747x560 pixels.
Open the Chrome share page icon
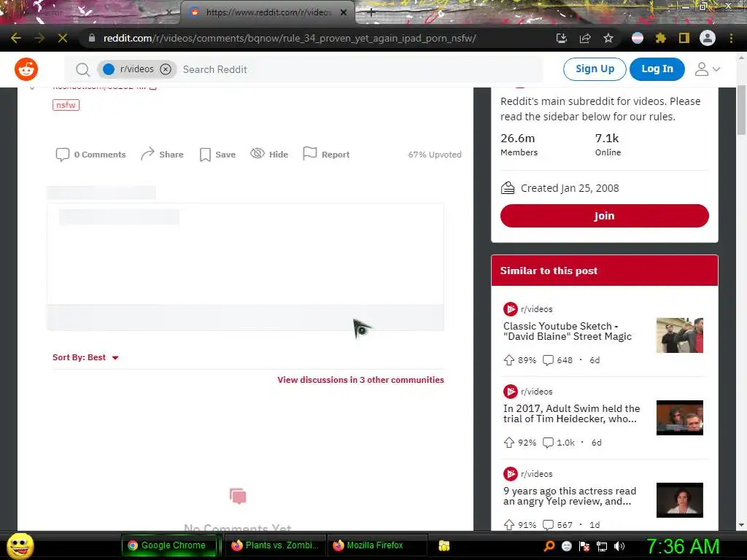pos(585,38)
